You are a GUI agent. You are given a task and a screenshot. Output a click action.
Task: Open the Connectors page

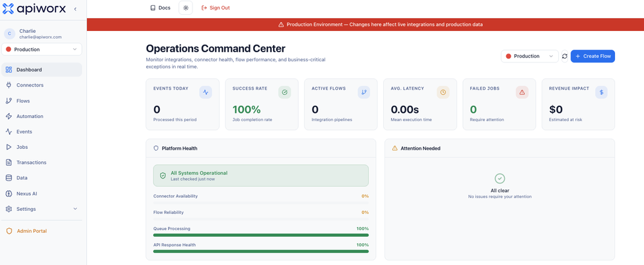(x=41, y=85)
